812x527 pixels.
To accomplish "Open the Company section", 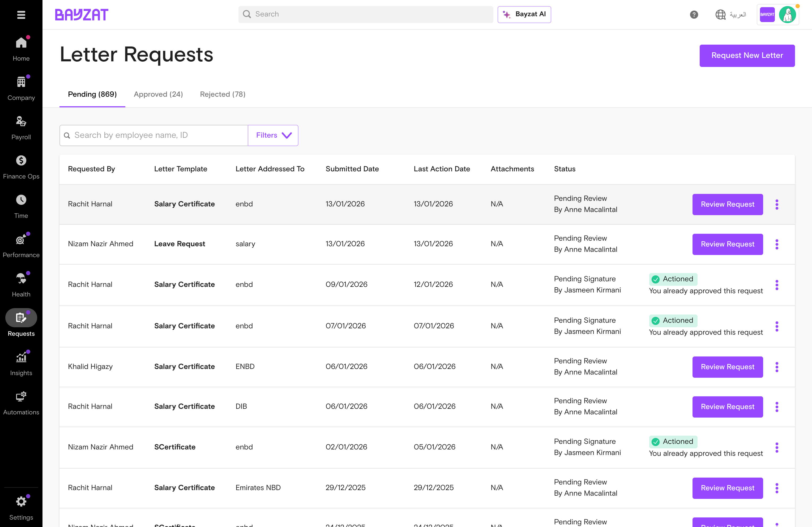I will click(21, 88).
